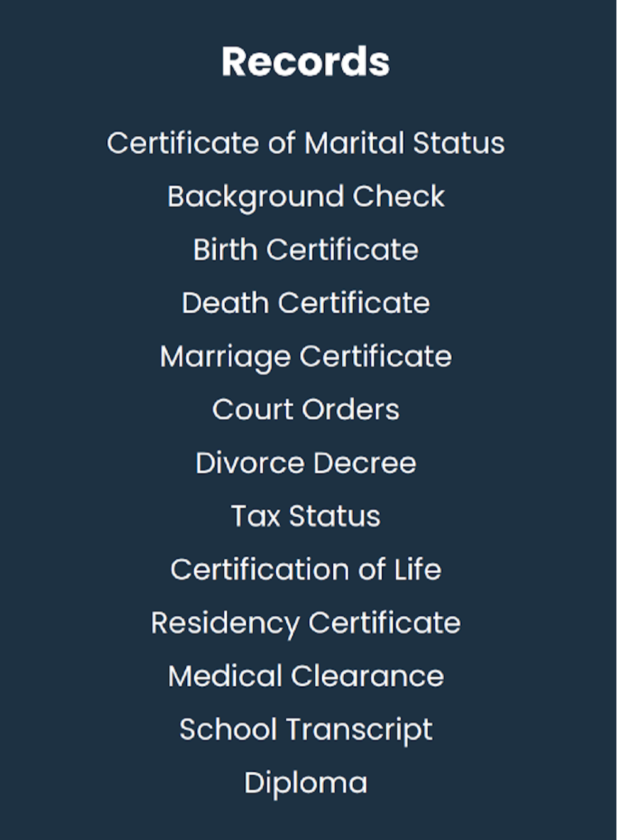
Task: Open the School Transcript link
Action: (x=305, y=730)
